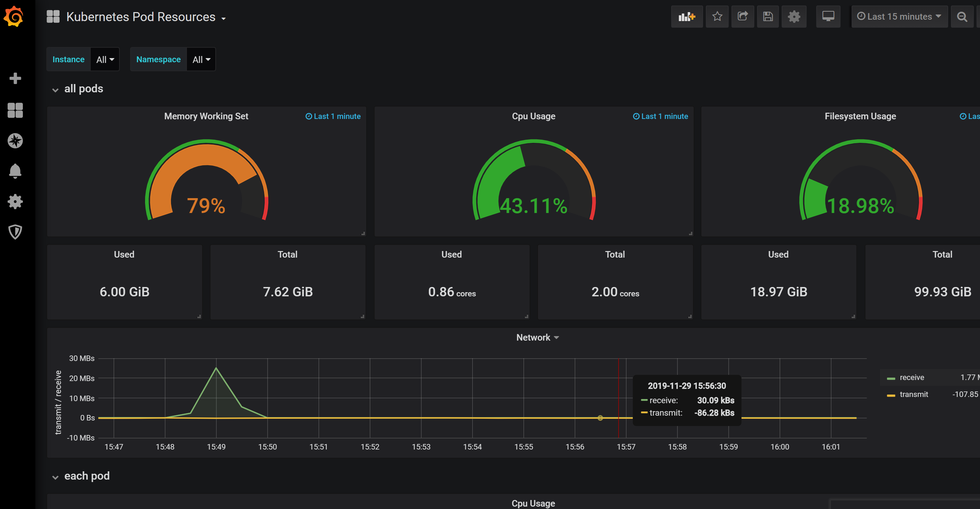This screenshot has width=980, height=509.
Task: Open the Explore compass icon
Action: pyautogui.click(x=15, y=141)
